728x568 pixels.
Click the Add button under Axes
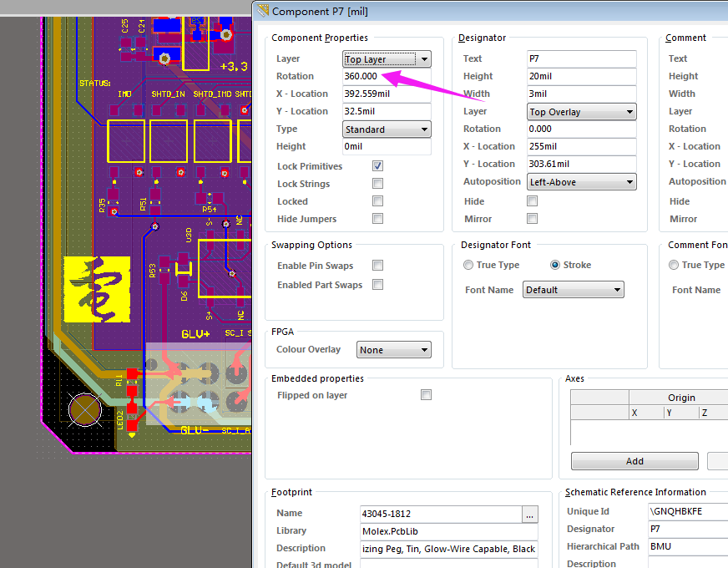[634, 461]
